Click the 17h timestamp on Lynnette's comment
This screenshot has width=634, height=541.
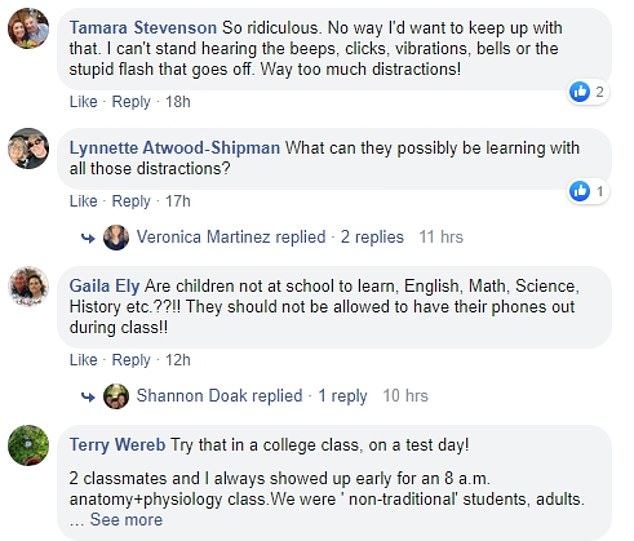tap(177, 201)
